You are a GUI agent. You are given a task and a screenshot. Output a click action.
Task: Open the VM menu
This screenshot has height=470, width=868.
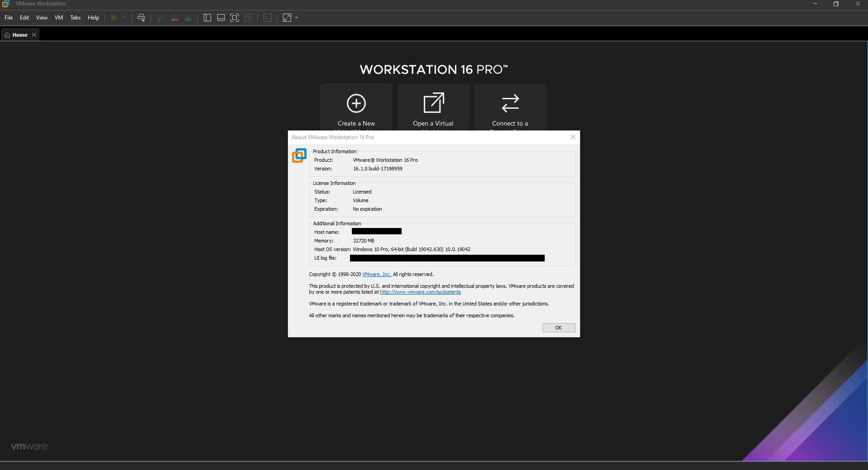(59, 18)
